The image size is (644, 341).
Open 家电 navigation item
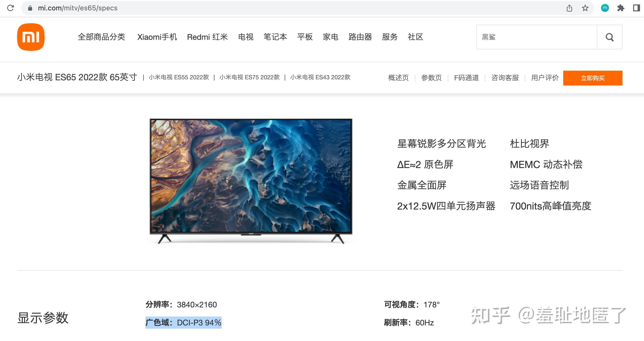pos(330,37)
